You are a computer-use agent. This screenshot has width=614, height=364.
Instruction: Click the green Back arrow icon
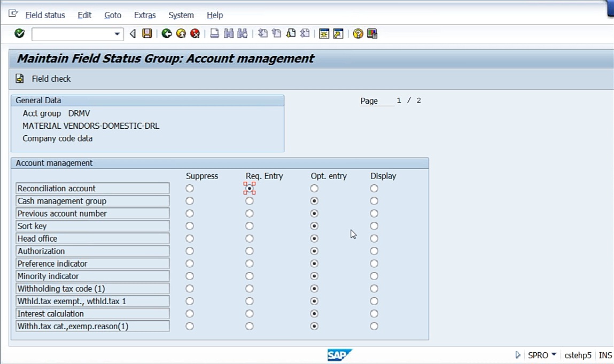166,34
